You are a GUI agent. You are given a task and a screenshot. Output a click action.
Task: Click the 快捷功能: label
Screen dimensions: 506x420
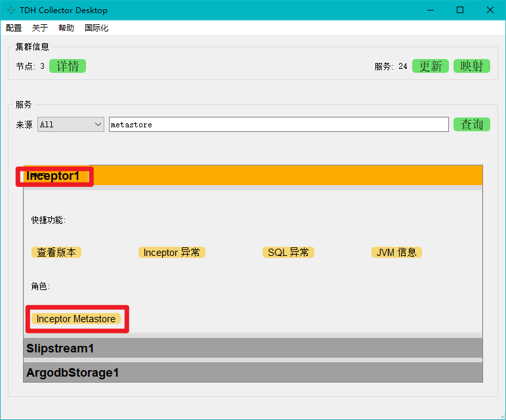[x=49, y=220]
